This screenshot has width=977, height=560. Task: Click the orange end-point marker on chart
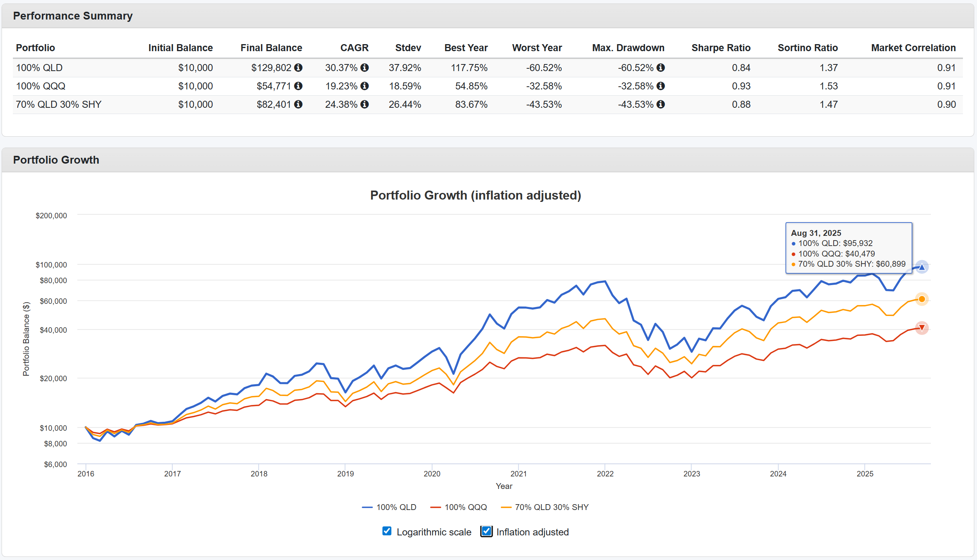click(922, 299)
